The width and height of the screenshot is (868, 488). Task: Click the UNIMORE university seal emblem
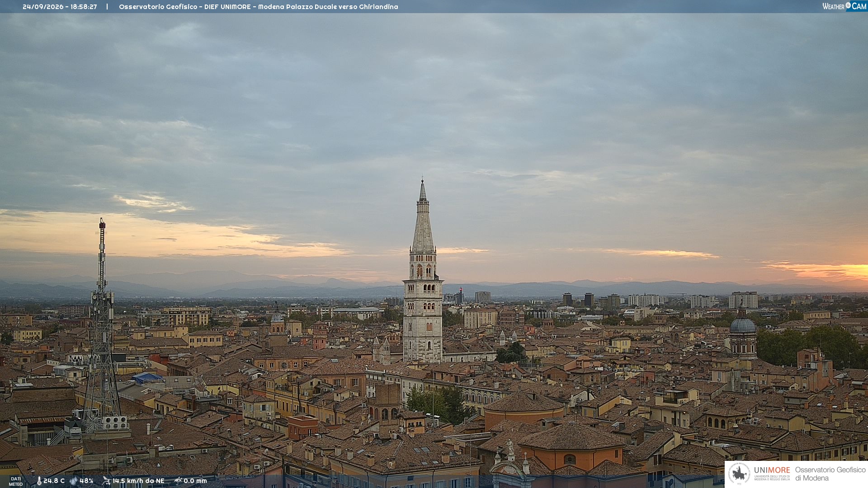(739, 474)
